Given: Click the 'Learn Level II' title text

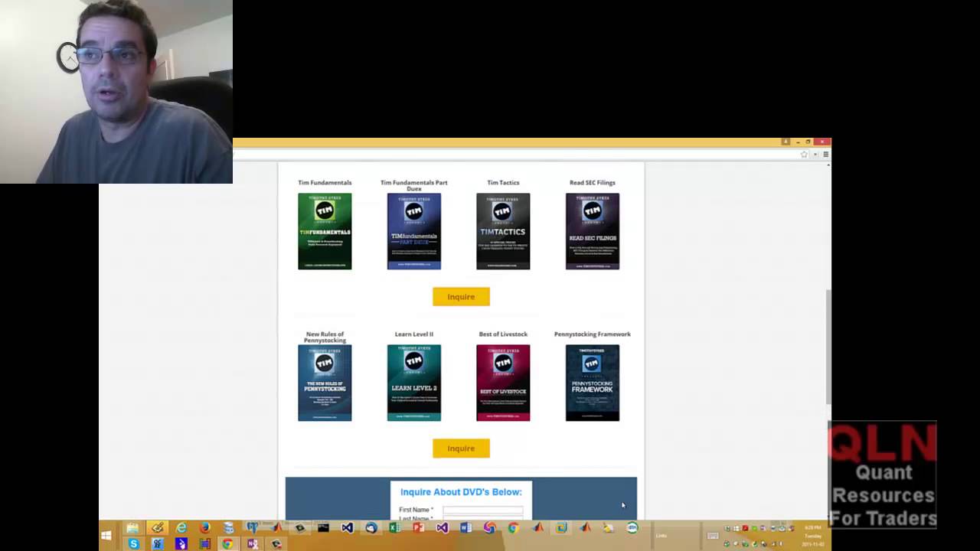Looking at the screenshot, I should [x=413, y=334].
